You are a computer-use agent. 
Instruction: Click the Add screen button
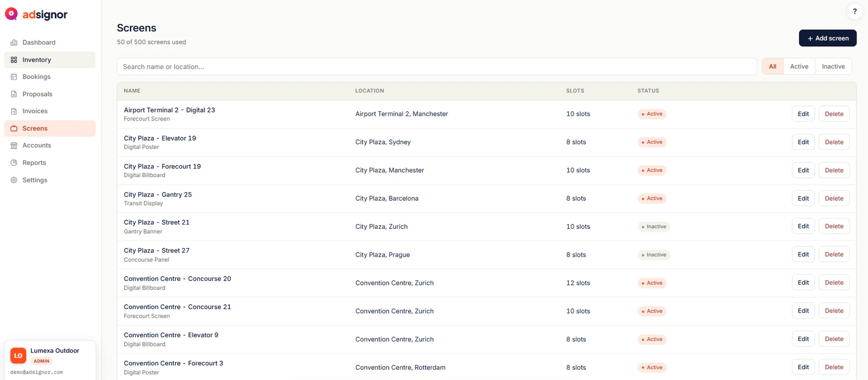point(828,38)
